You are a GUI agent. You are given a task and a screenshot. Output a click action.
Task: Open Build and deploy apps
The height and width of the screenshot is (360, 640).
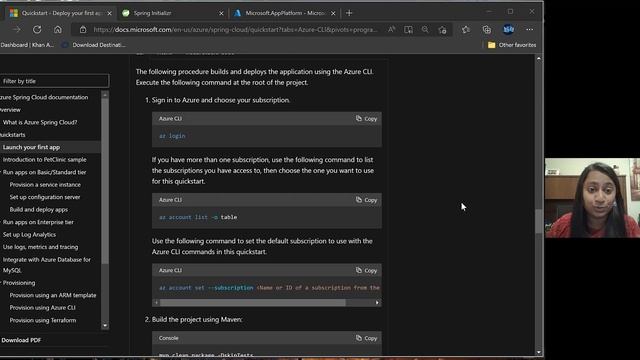[x=39, y=209]
